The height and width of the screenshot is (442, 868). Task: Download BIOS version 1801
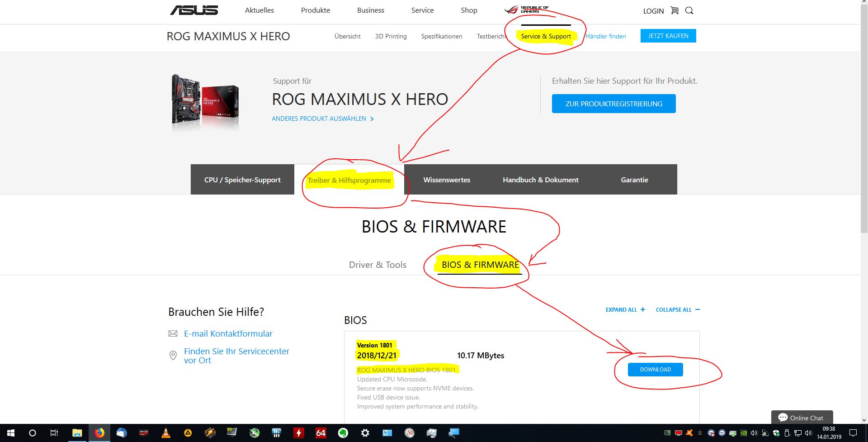[x=656, y=370]
